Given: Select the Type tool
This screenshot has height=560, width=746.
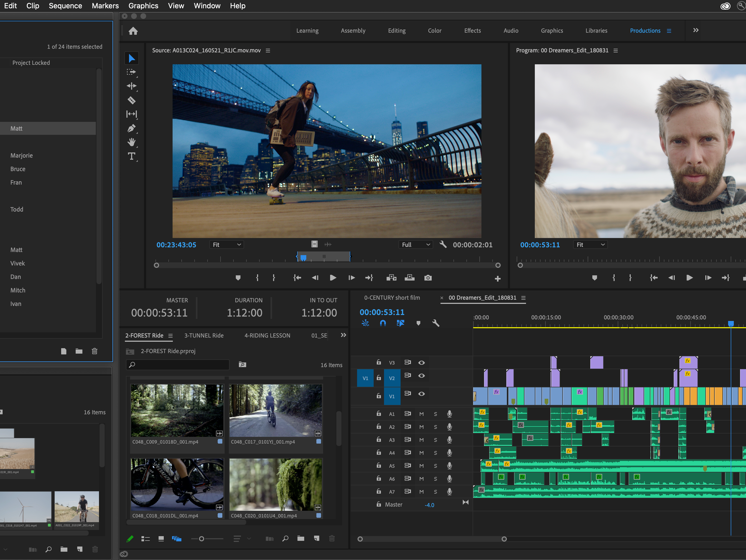Looking at the screenshot, I should click(x=132, y=156).
